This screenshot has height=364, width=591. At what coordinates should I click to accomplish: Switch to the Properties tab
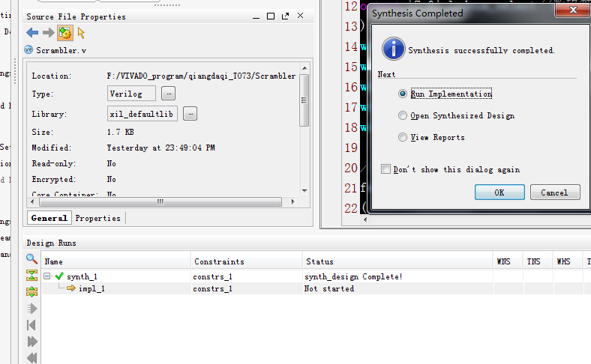coord(97,218)
